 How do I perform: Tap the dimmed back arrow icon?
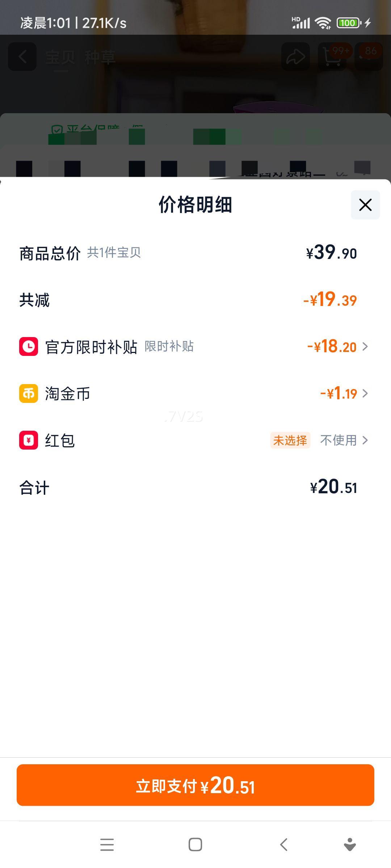click(x=22, y=57)
